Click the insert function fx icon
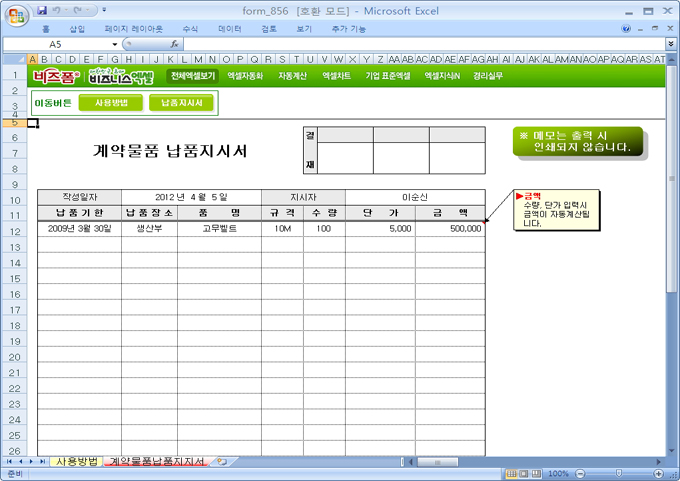Image resolution: width=680 pixels, height=481 pixels. 174,45
